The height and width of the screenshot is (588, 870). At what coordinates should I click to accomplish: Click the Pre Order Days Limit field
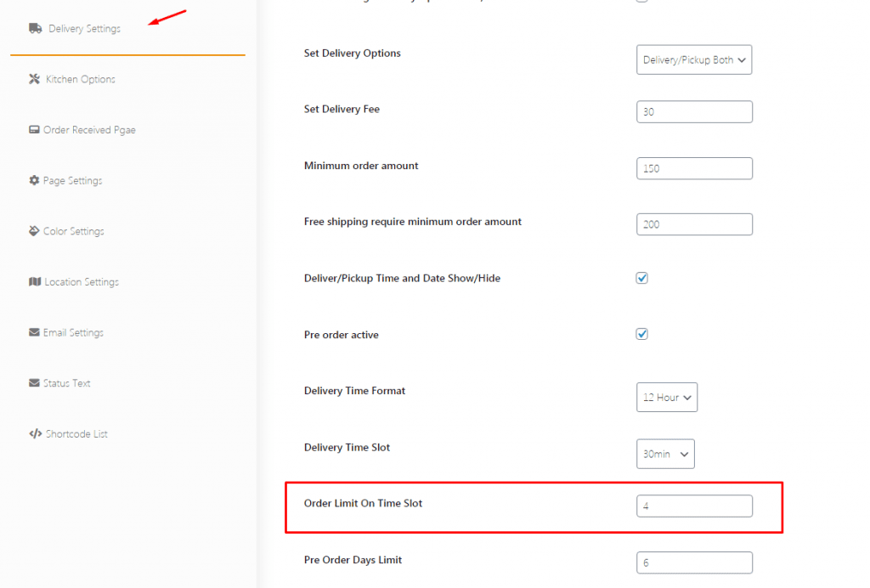[694, 563]
